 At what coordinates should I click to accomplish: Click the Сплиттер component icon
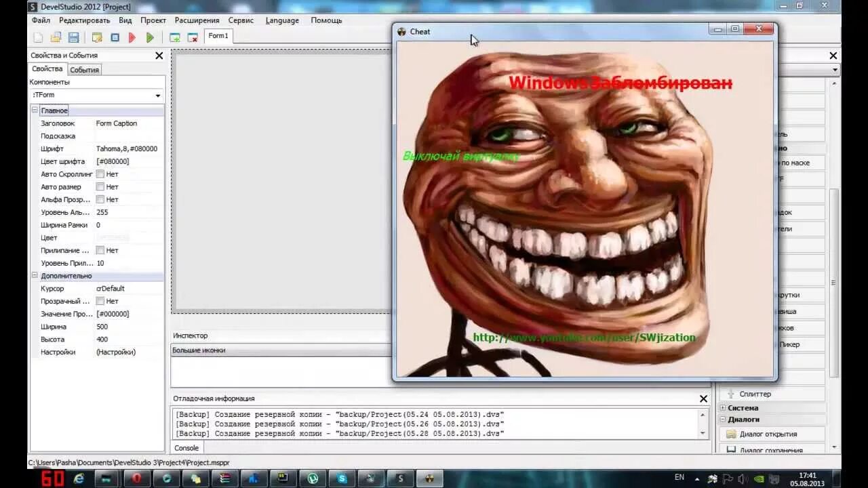coord(731,394)
